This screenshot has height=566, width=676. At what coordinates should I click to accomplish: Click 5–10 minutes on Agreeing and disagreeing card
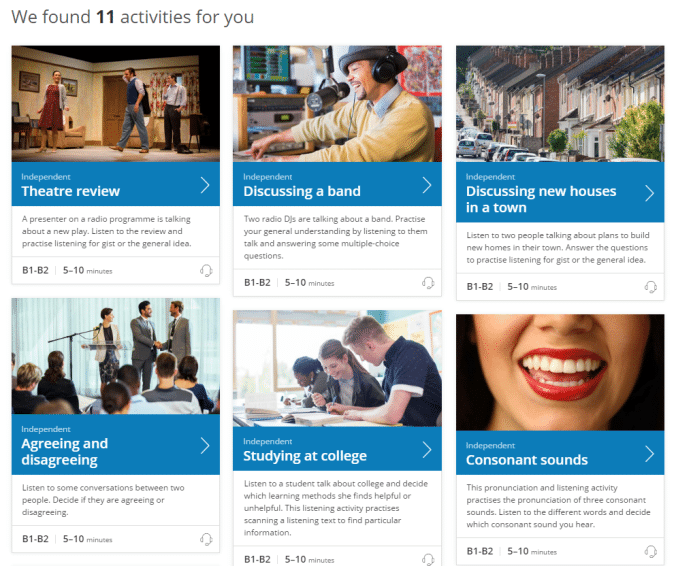click(x=88, y=539)
